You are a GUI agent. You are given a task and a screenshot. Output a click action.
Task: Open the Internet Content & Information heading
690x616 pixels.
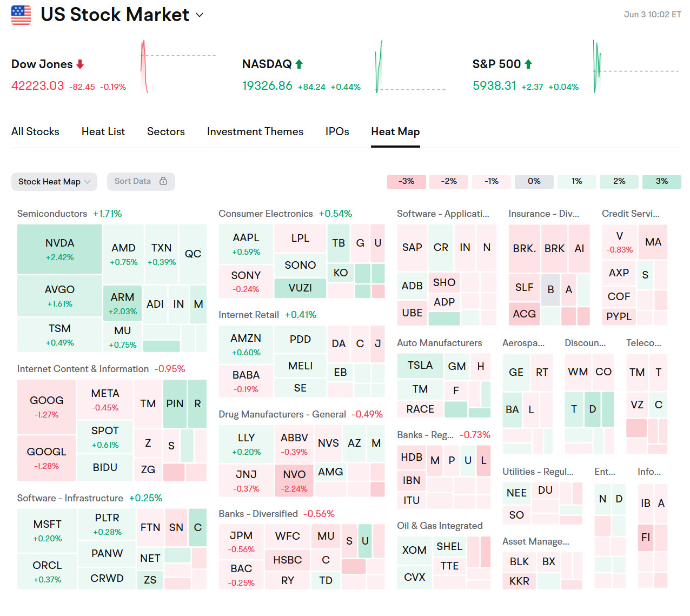pos(83,369)
